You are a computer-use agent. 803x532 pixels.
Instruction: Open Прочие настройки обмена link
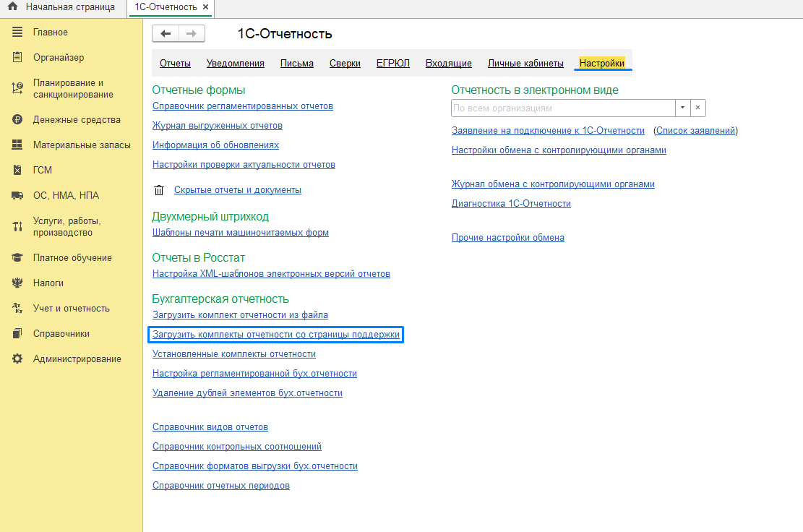508,238
